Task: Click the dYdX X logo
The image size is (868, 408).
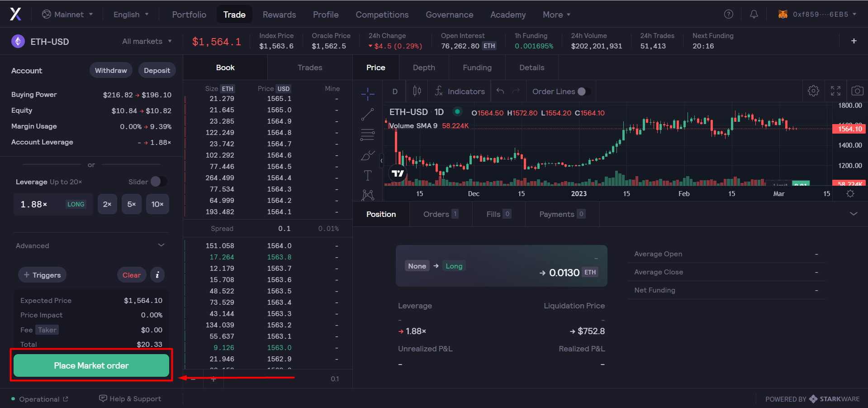Action: 16,14
